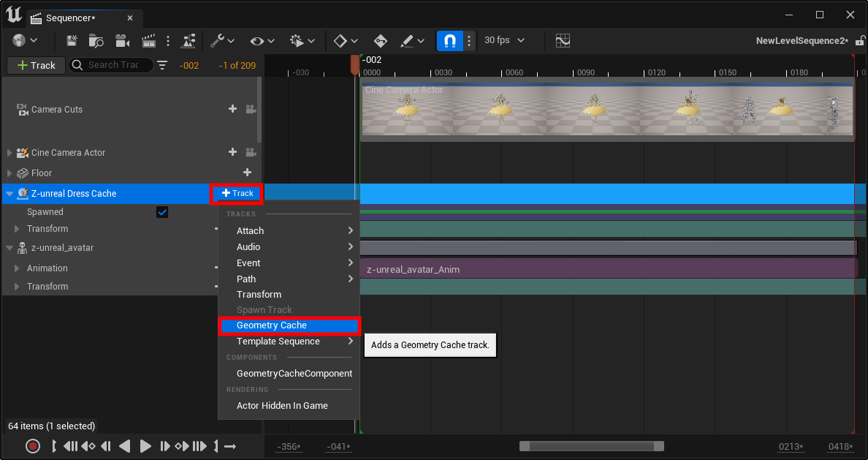Open the pencil edit mode dropdown
Viewport: 868px width, 460px height.
[x=412, y=40]
